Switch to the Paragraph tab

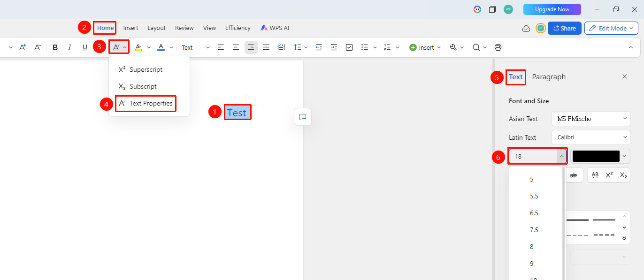[x=549, y=77]
